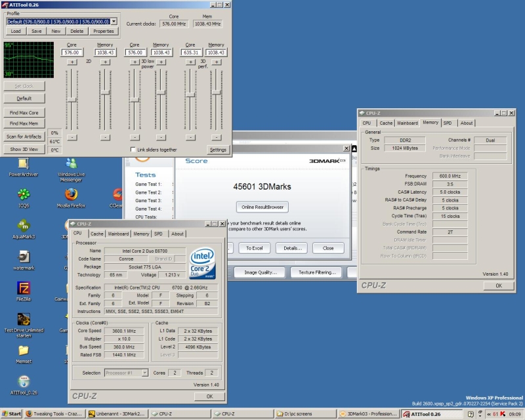Close the 3DMark score dialog
The image size is (525, 420).
(328, 248)
